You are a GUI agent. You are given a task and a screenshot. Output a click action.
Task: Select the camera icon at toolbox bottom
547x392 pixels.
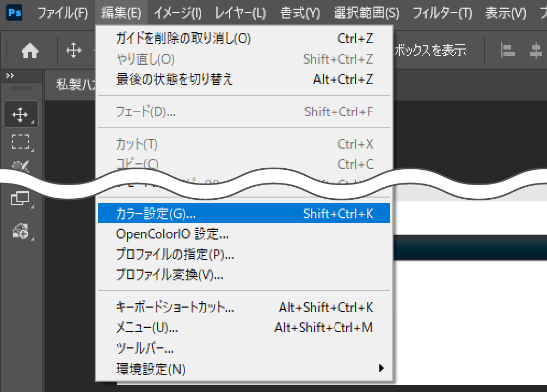point(20,231)
